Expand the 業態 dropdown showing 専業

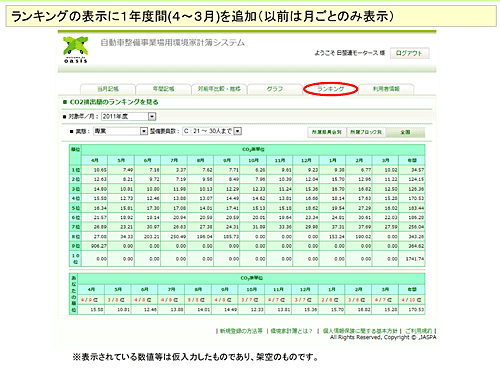click(120, 131)
